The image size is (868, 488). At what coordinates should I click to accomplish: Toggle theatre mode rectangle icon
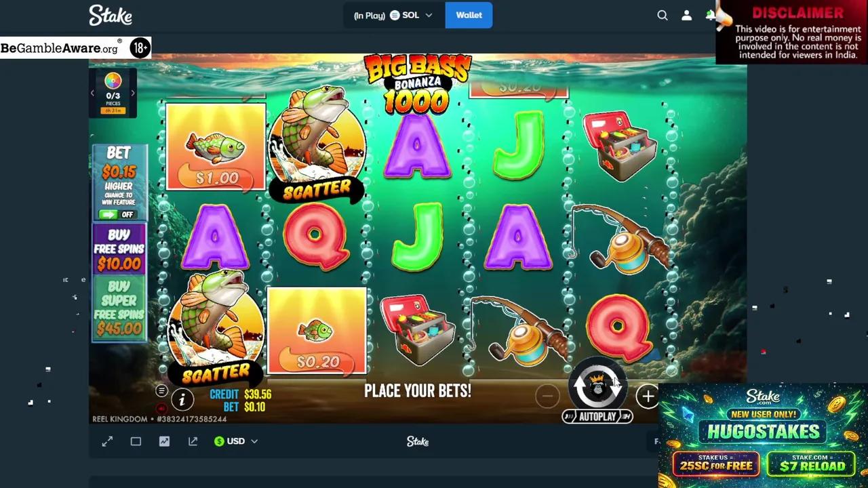click(136, 441)
